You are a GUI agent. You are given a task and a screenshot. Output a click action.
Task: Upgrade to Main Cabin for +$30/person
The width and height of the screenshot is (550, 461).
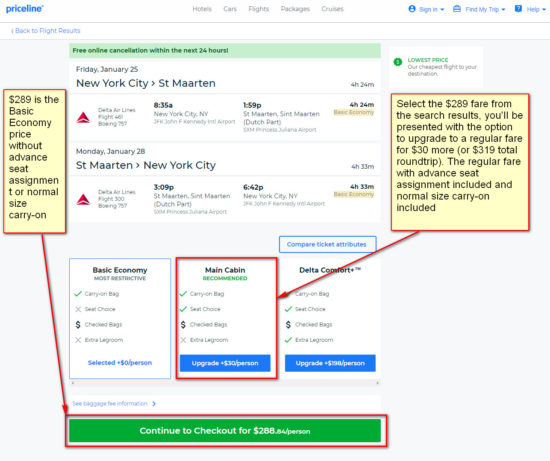tap(225, 363)
